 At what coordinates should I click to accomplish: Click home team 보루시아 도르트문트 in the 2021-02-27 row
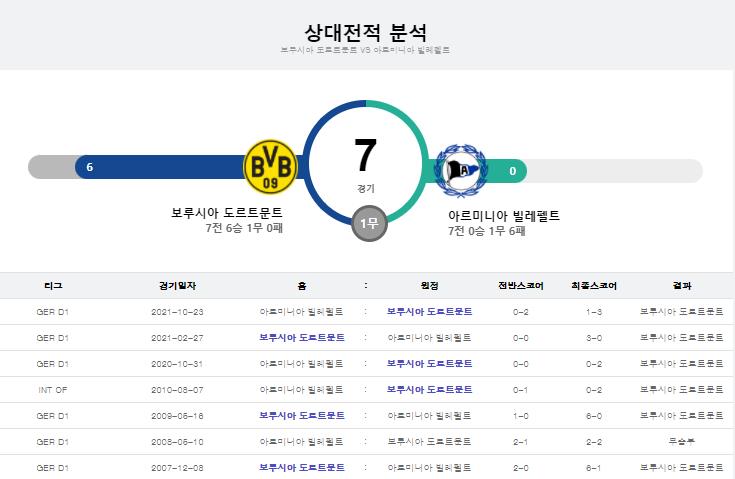pos(302,337)
